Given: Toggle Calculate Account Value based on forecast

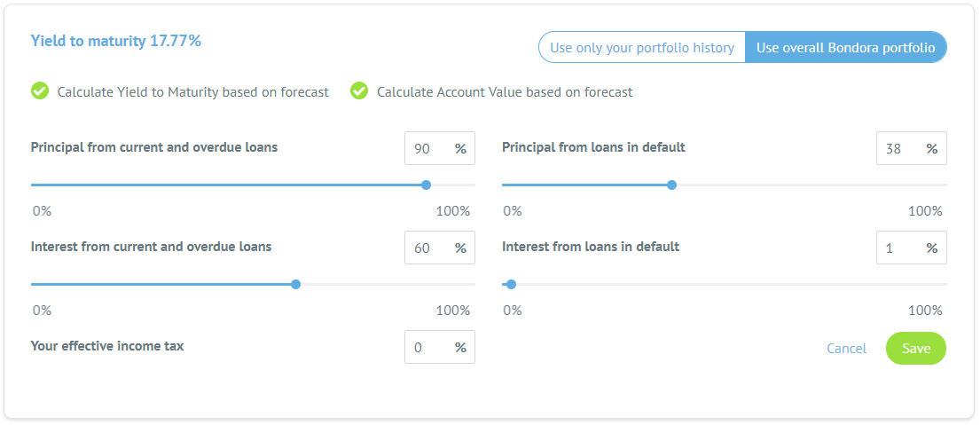Looking at the screenshot, I should point(359,91).
